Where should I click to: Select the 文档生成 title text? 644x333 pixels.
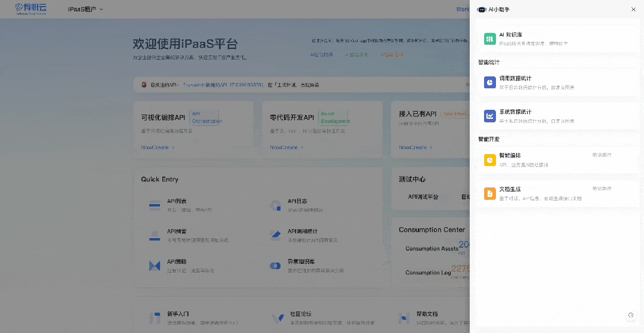tap(510, 189)
